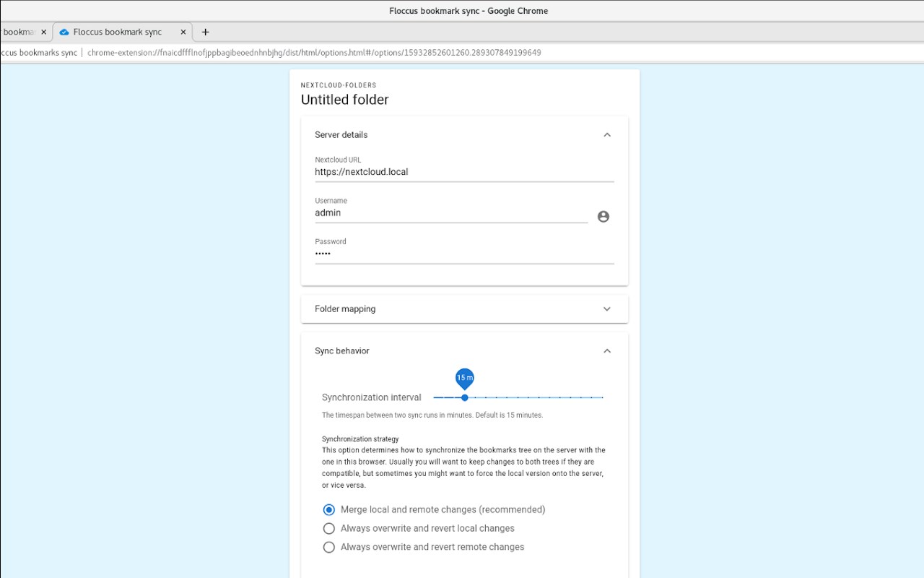Click the Synchronization interval slider thumb
The height and width of the screenshot is (578, 924).
tap(464, 397)
